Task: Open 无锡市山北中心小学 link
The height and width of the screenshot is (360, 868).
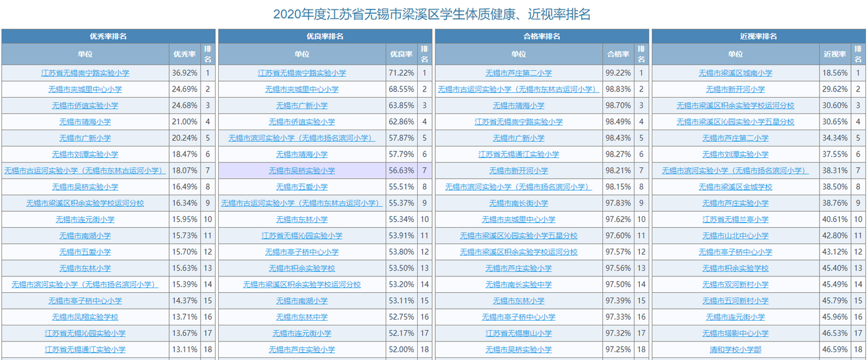Action: pyautogui.click(x=735, y=236)
